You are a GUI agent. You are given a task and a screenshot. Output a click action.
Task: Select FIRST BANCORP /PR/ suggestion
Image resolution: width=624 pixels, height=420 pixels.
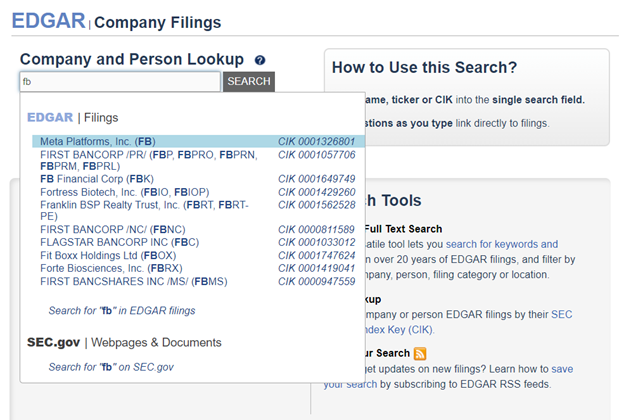pos(198,160)
